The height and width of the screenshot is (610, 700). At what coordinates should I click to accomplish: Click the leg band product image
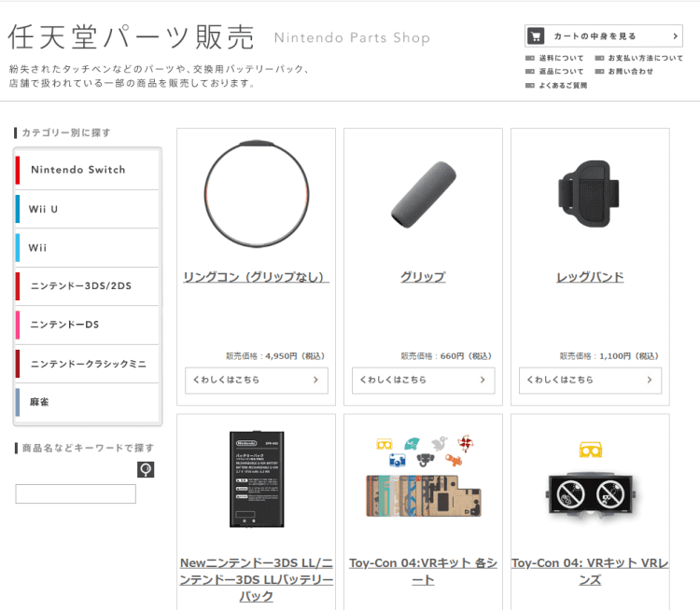pos(589,194)
